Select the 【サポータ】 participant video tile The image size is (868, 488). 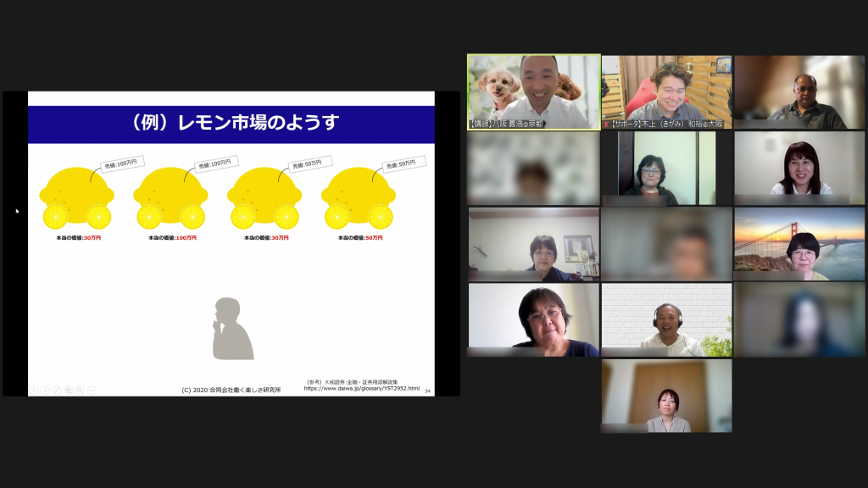tap(666, 91)
